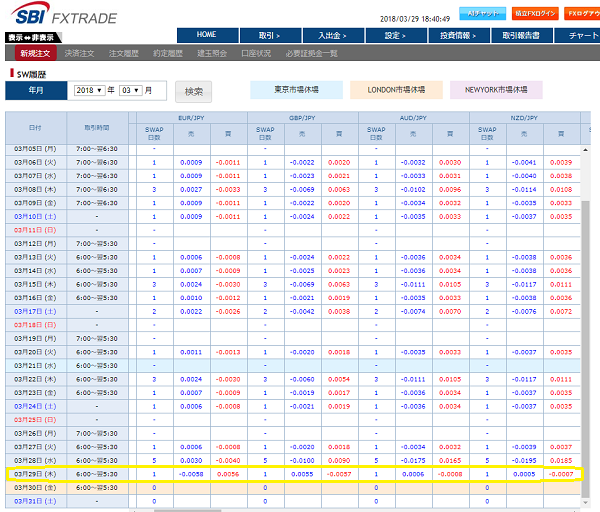Select the 約定履歴 tab

pos(168,53)
